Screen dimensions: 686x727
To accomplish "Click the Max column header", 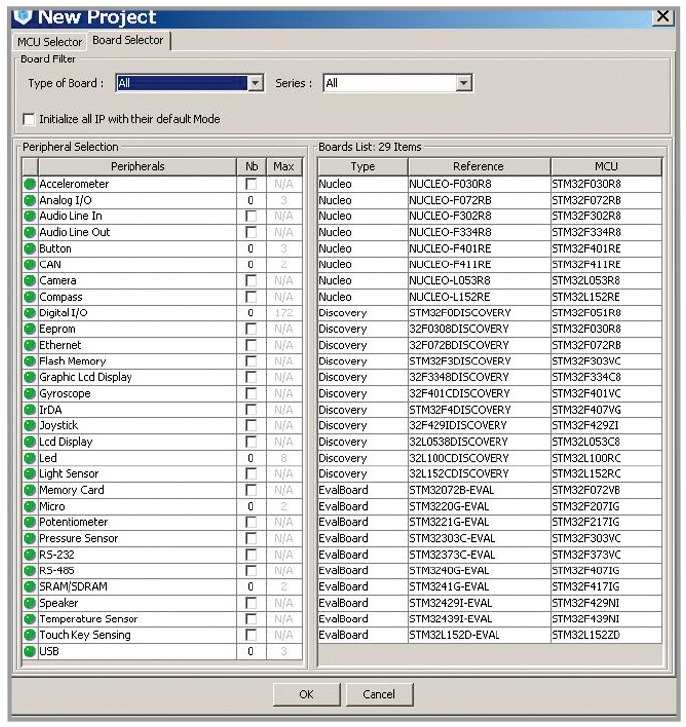I will pyautogui.click(x=284, y=166).
